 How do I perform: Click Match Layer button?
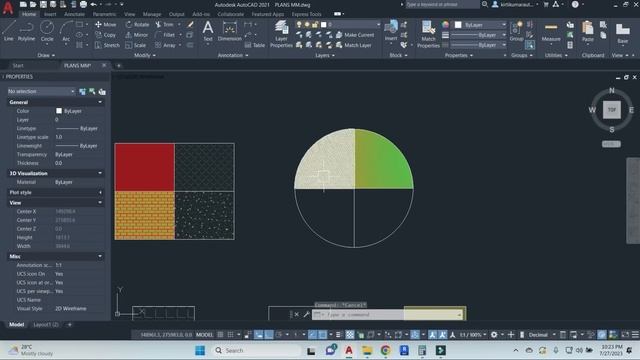(x=353, y=45)
